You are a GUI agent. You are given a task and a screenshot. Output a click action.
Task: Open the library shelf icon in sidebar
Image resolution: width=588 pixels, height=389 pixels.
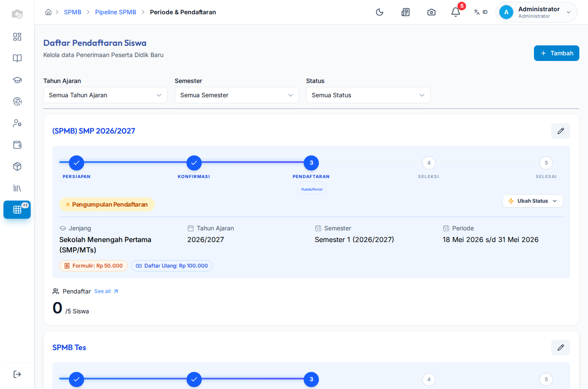pos(17,188)
